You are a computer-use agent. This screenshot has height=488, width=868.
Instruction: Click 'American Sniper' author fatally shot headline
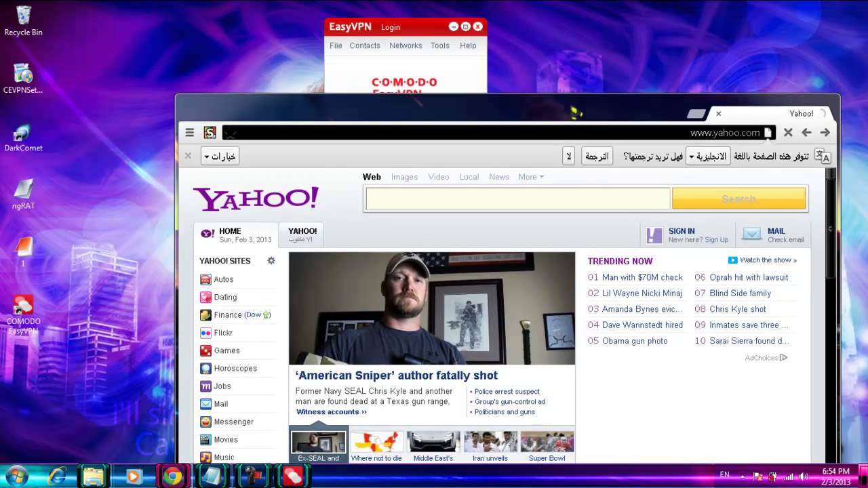[397, 375]
